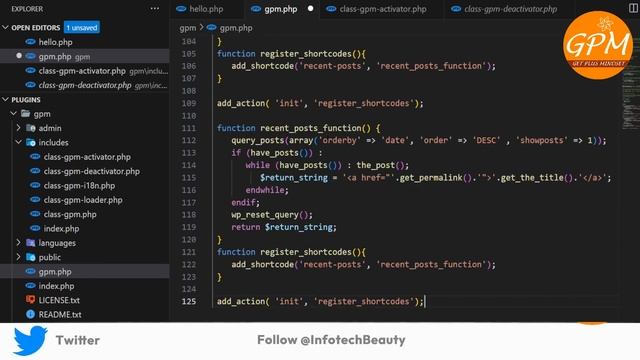The width and height of the screenshot is (640, 360).
Task: Click 'function recent_posts_function()' on line 111
Action: tap(294, 128)
